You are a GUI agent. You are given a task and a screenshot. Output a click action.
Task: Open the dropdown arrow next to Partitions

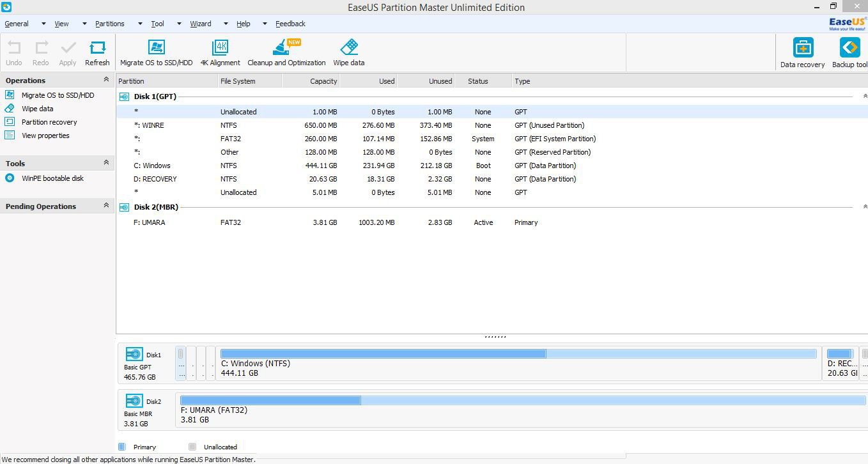140,24
